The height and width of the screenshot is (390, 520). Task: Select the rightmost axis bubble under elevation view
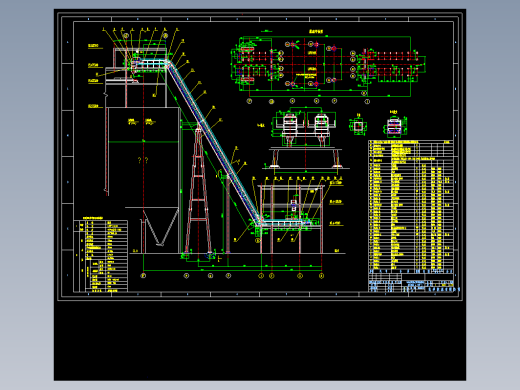click(x=321, y=276)
